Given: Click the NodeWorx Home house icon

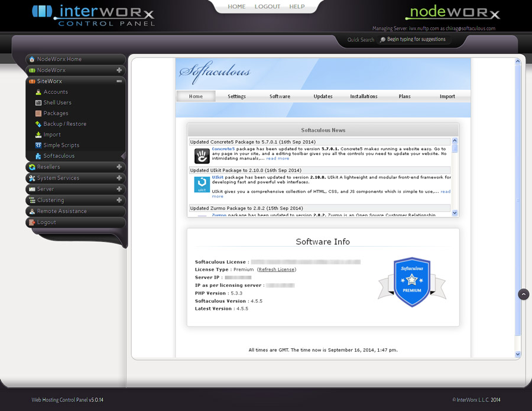Looking at the screenshot, I should pos(32,59).
